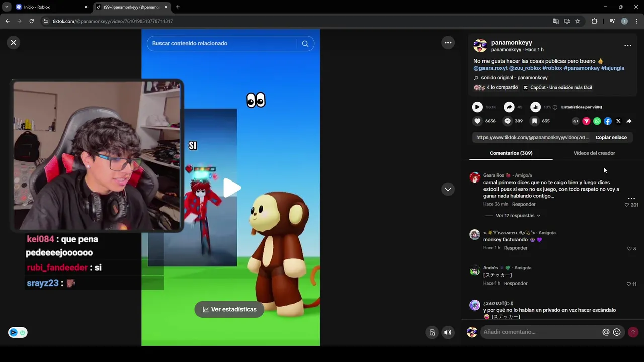Screen dimensions: 644x362
Task: Open Gaara Rox's commenter avatar
Action: [x=475, y=177]
